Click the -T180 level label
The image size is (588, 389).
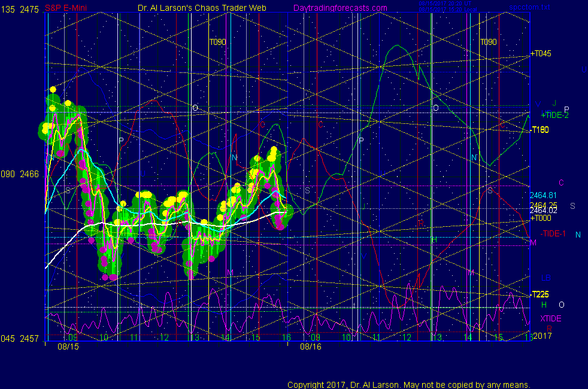click(539, 130)
